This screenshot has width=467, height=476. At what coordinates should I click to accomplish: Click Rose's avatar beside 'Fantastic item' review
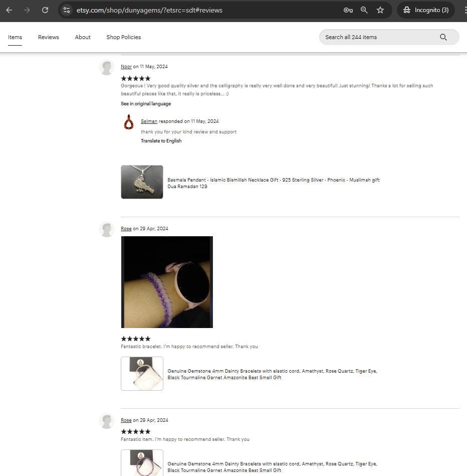[x=107, y=421]
